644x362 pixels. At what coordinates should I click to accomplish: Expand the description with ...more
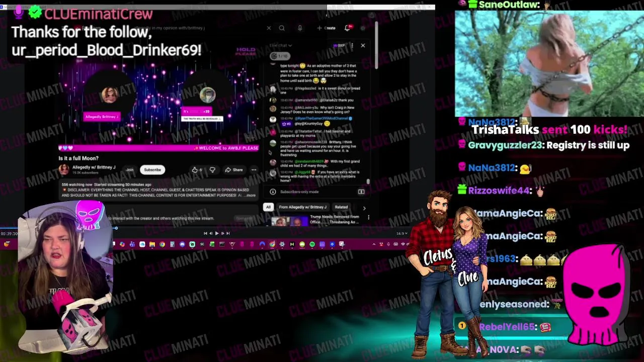(x=251, y=195)
